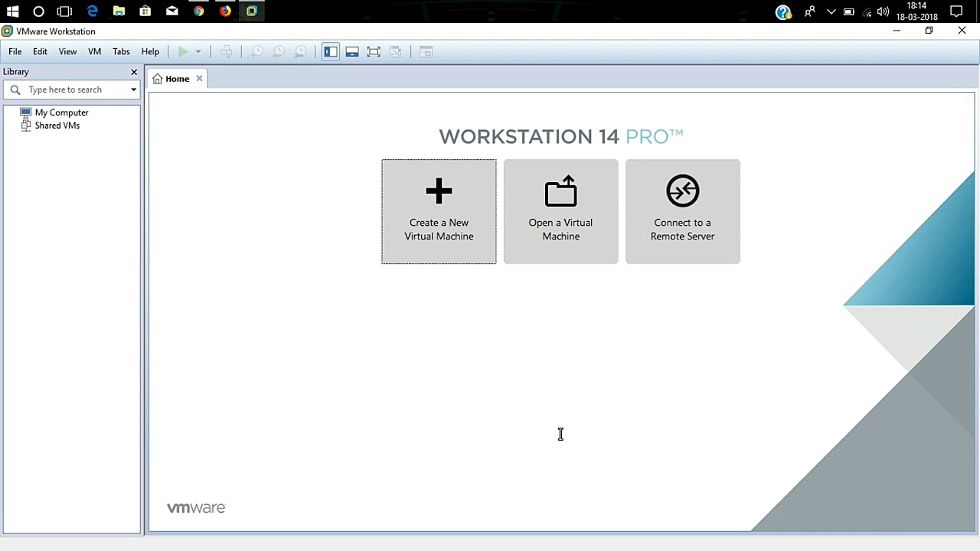Click the VMware Workstation taskbar icon

point(251,11)
